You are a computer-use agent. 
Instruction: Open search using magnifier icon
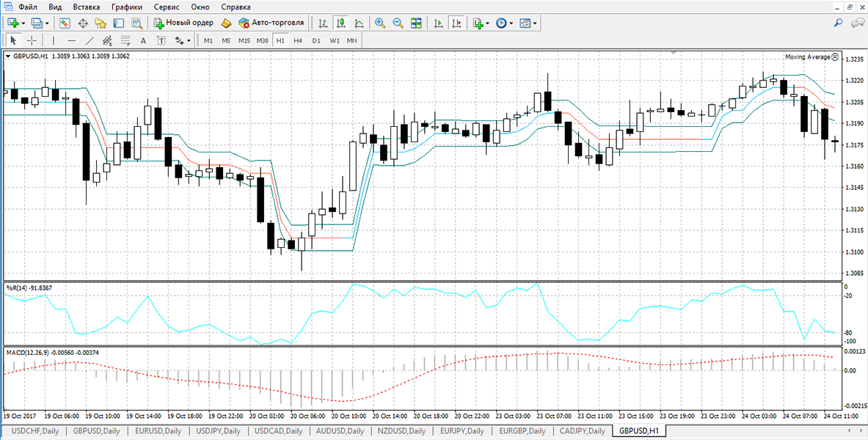pyautogui.click(x=839, y=23)
